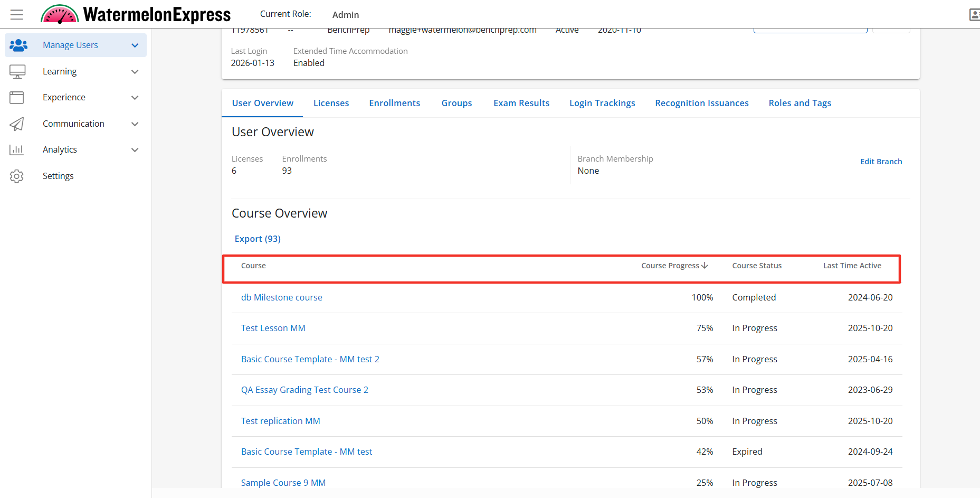Expand the Learning menu chevron
Image resolution: width=980 pixels, height=498 pixels.
135,71
